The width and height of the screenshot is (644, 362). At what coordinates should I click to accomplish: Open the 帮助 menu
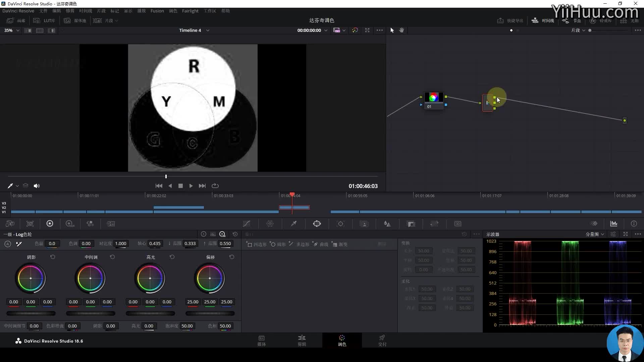pos(225,11)
